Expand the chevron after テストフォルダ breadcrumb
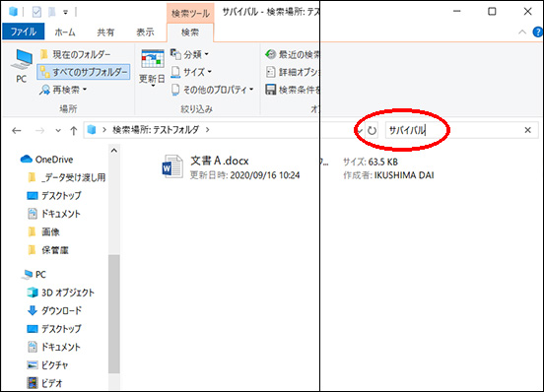Viewport: 544px width, 392px height. click(208, 130)
